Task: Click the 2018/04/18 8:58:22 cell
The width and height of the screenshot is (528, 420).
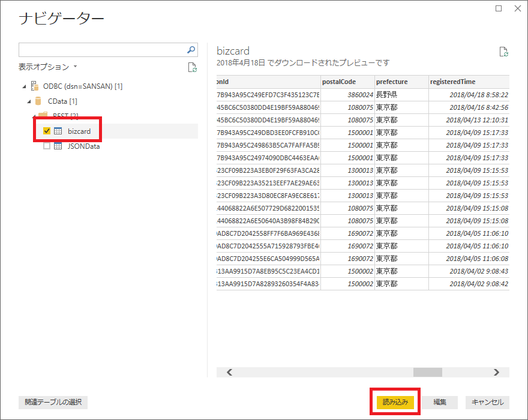Action: coord(469,95)
